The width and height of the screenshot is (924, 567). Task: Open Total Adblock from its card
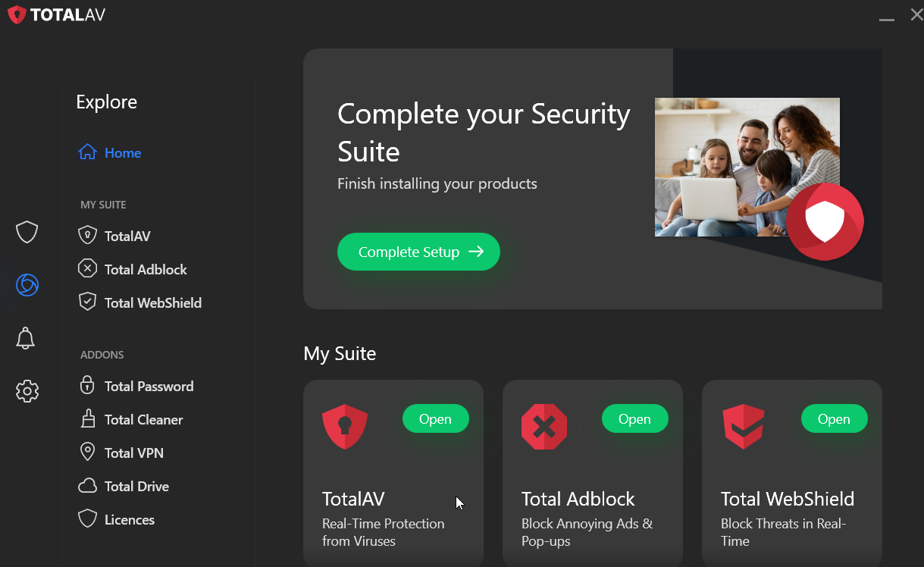(634, 418)
